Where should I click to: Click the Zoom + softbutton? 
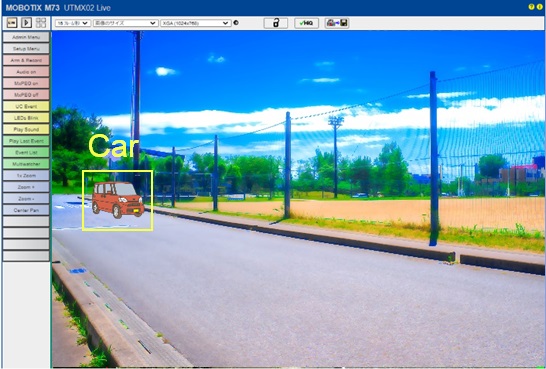pyautogui.click(x=26, y=187)
